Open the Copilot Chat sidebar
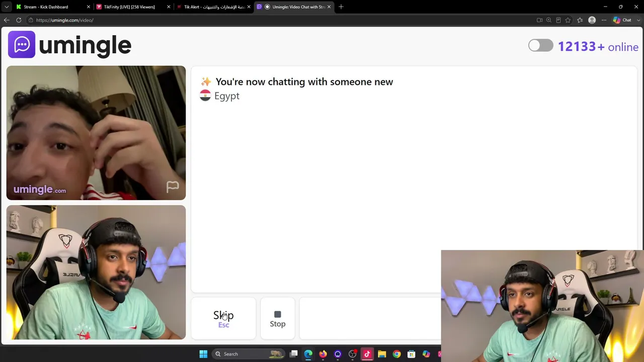Screen dimensions: 644x362 (622, 20)
